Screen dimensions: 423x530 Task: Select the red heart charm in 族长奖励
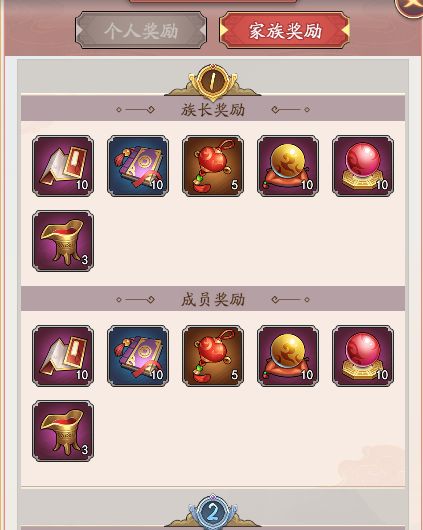coord(213,166)
